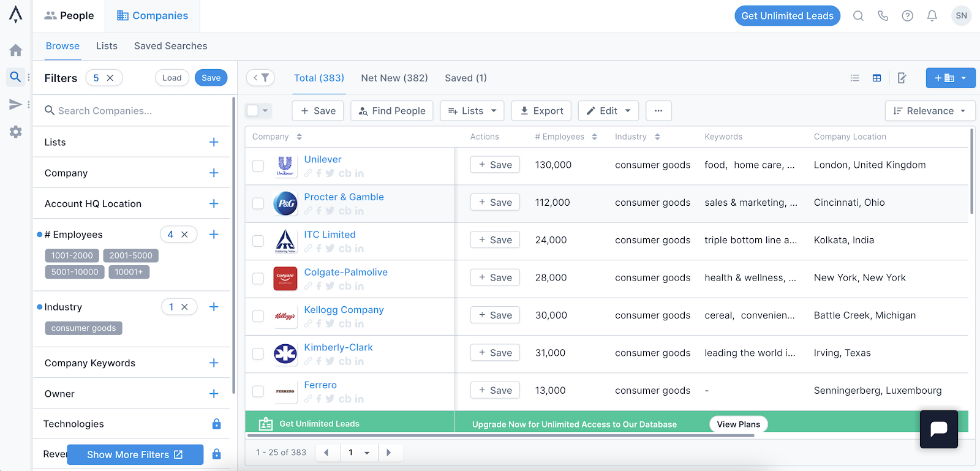Viewport: 980px width, 471px height.
Task: Open global search magnifier in top bar
Action: click(x=858, y=16)
